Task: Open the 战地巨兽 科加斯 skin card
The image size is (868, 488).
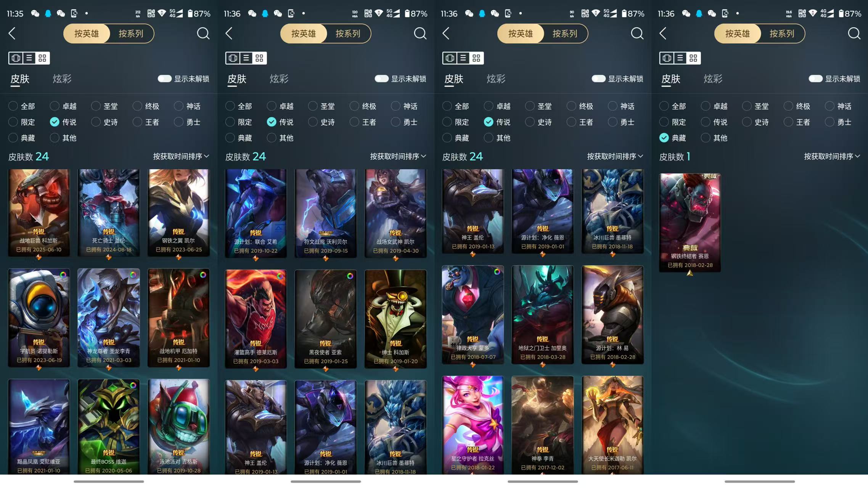Action: 39,212
